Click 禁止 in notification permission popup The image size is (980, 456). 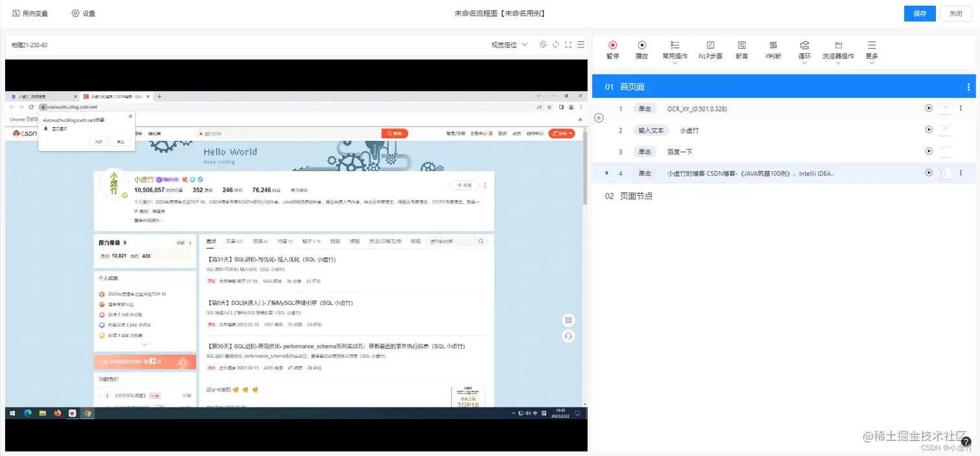(121, 141)
